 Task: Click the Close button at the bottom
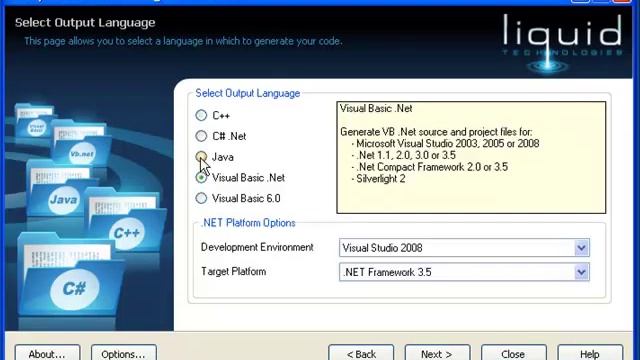[513, 353]
